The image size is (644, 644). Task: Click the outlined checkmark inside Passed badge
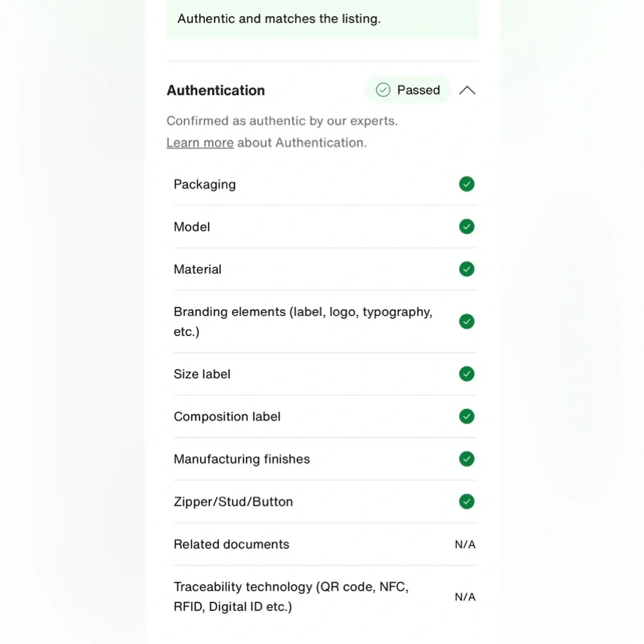click(383, 90)
